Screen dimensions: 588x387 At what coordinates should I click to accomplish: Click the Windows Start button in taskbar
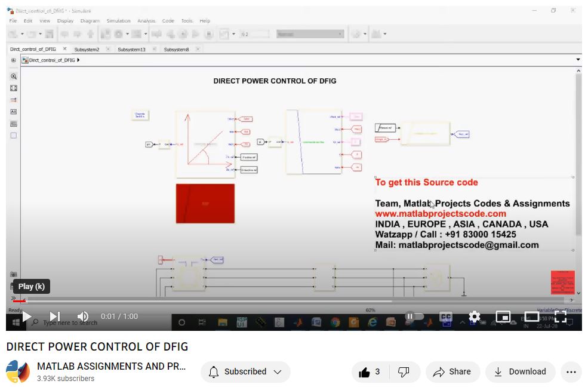(x=16, y=322)
